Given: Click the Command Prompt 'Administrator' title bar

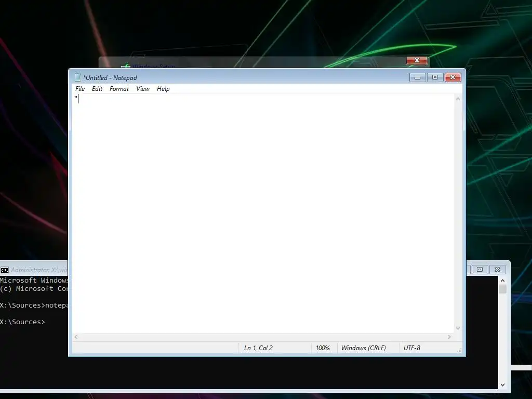Looking at the screenshot, I should (38, 270).
